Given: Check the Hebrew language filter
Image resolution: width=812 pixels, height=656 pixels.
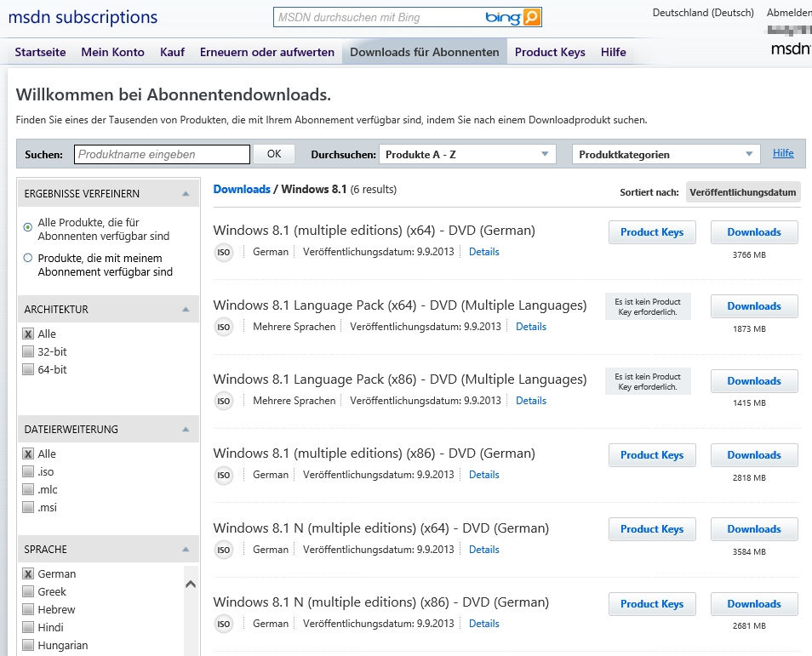Looking at the screenshot, I should point(28,610).
